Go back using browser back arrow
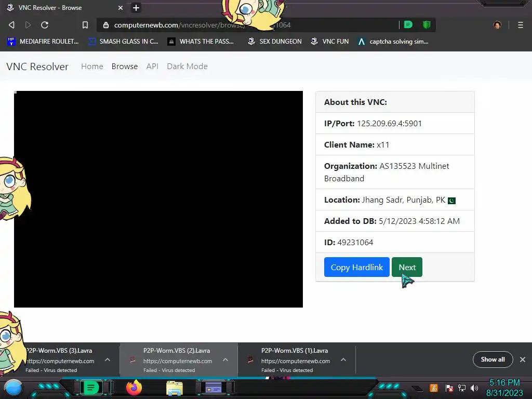Screen dimensions: 532x399 [x=11, y=25]
